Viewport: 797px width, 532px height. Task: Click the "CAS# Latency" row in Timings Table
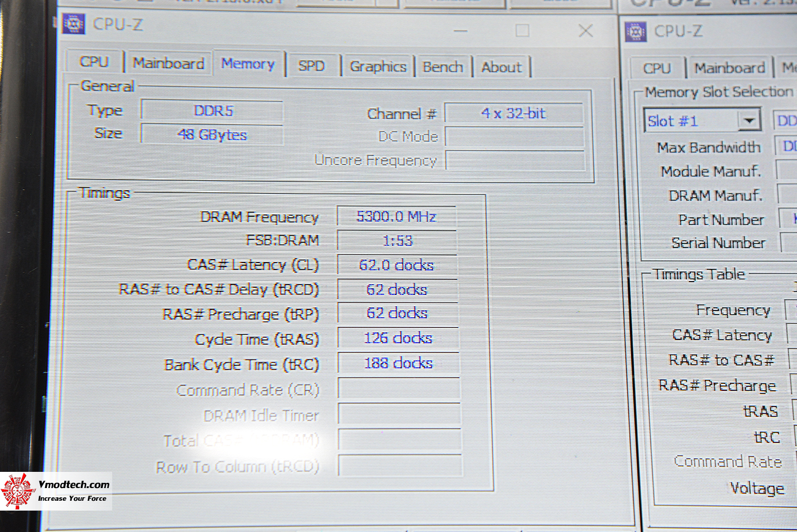click(722, 335)
